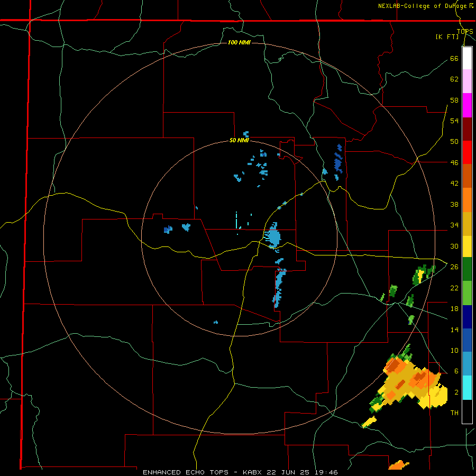Click the 50 NMI range ring label

coord(239,140)
